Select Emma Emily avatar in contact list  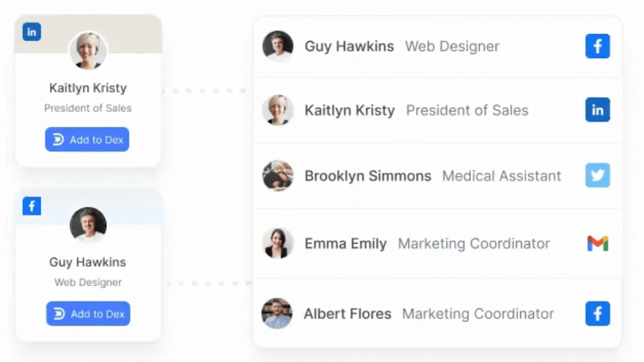coord(277,243)
